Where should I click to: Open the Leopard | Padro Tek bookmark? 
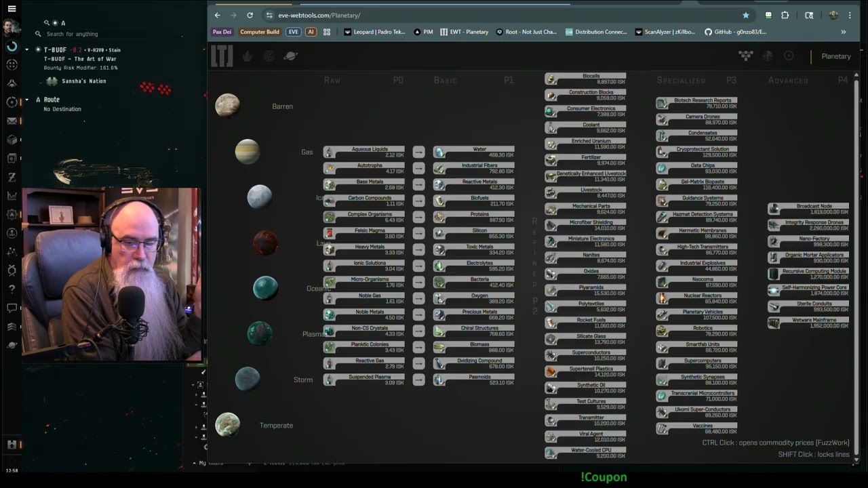[x=375, y=32]
